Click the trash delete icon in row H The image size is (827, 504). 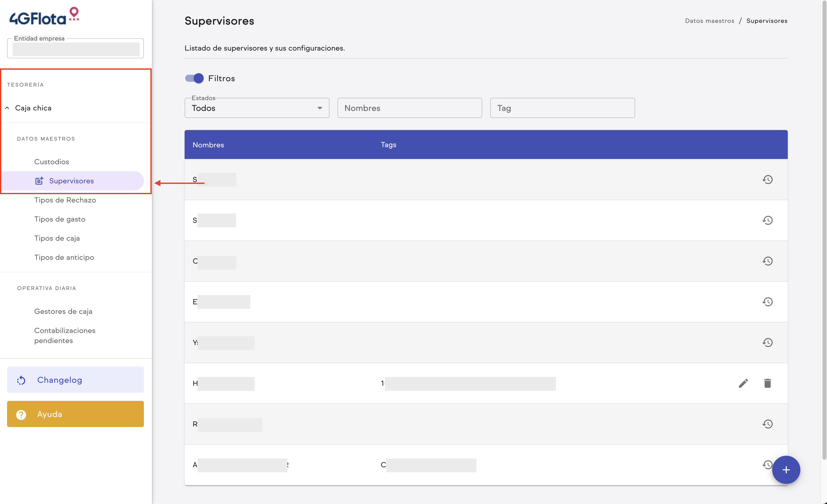tap(767, 383)
